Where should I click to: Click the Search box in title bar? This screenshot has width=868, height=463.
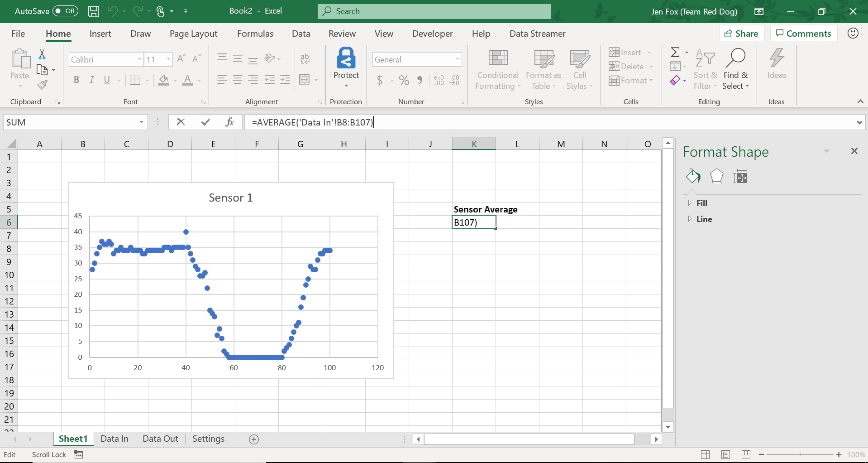tap(434, 11)
